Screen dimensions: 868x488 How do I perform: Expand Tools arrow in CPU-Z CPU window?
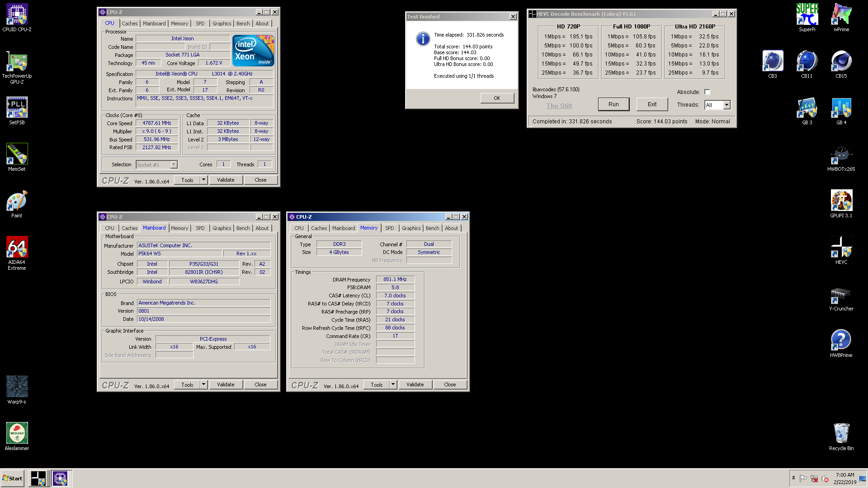[x=203, y=180]
